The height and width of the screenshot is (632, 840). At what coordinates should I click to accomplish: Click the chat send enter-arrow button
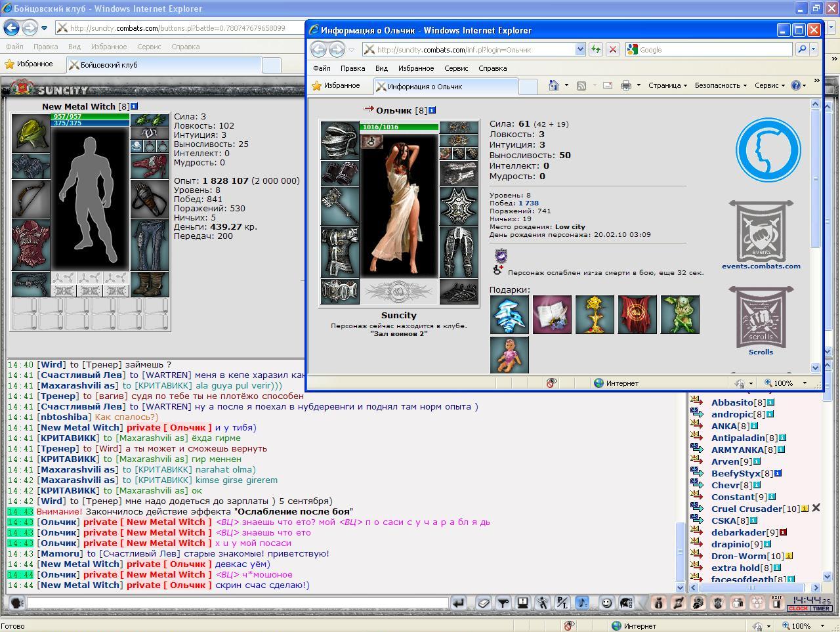459,602
